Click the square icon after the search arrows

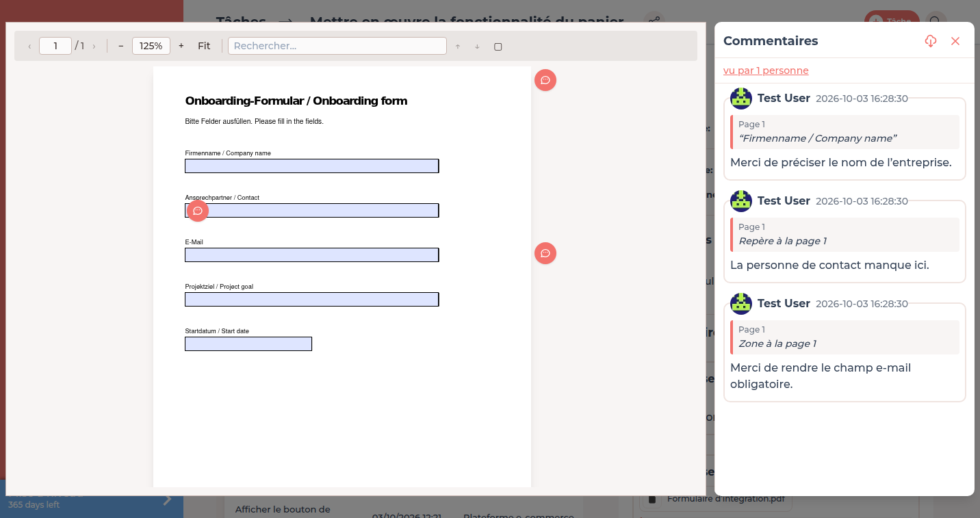coord(498,47)
